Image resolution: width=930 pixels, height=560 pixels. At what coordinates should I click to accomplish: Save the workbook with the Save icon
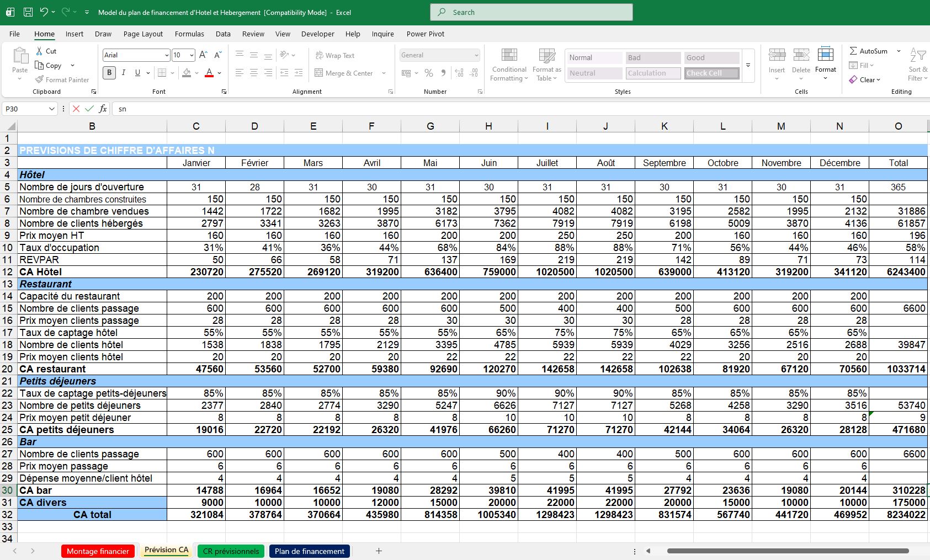pyautogui.click(x=28, y=12)
